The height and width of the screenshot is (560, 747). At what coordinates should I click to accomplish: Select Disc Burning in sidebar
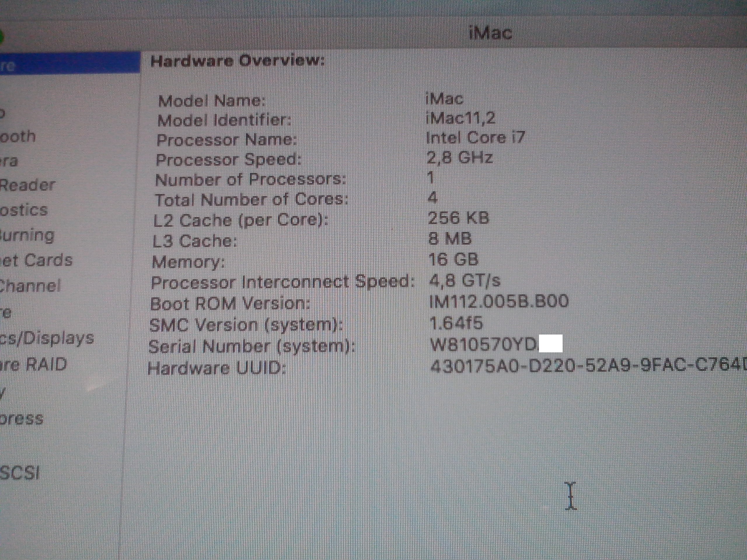pos(27,236)
